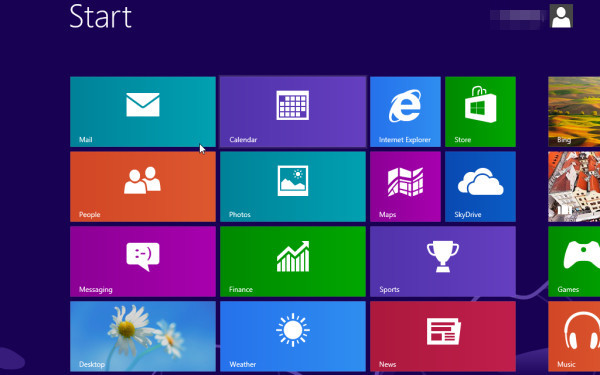600x375 pixels.
Task: Open the People tile
Action: [x=143, y=187]
